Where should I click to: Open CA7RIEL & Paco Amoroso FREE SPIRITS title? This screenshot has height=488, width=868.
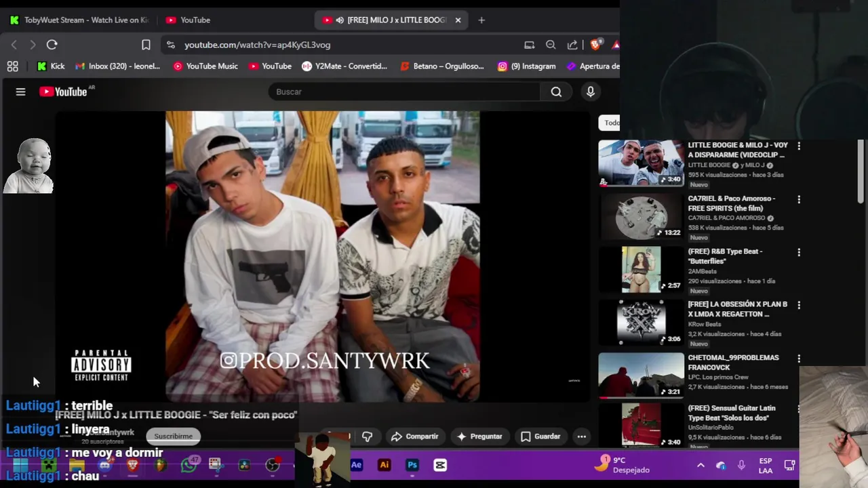[x=732, y=203]
